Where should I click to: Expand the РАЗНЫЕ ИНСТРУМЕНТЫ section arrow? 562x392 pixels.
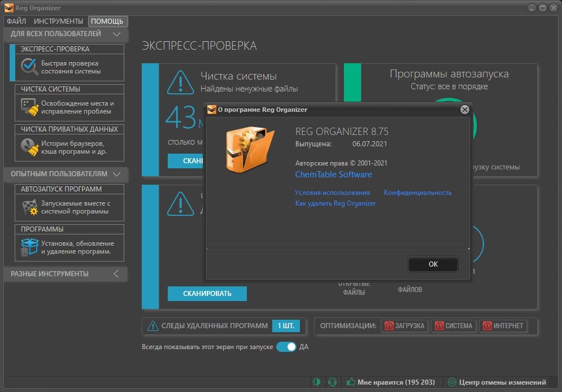[116, 274]
